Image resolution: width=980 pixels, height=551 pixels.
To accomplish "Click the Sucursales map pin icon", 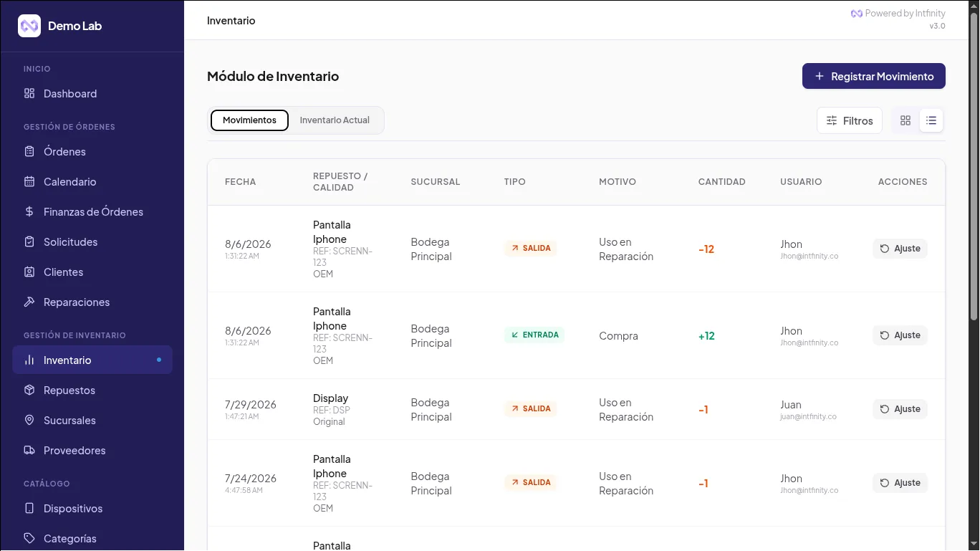I will 29,421.
